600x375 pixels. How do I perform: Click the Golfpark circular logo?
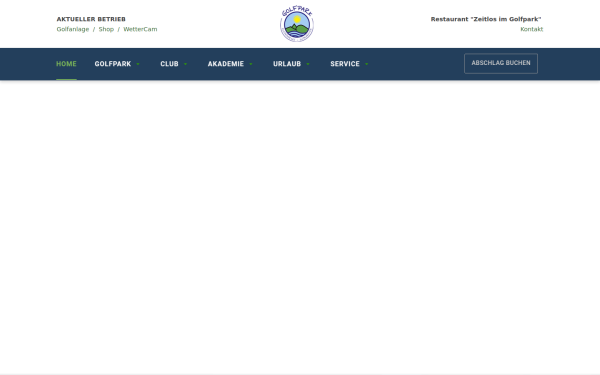coord(297,24)
